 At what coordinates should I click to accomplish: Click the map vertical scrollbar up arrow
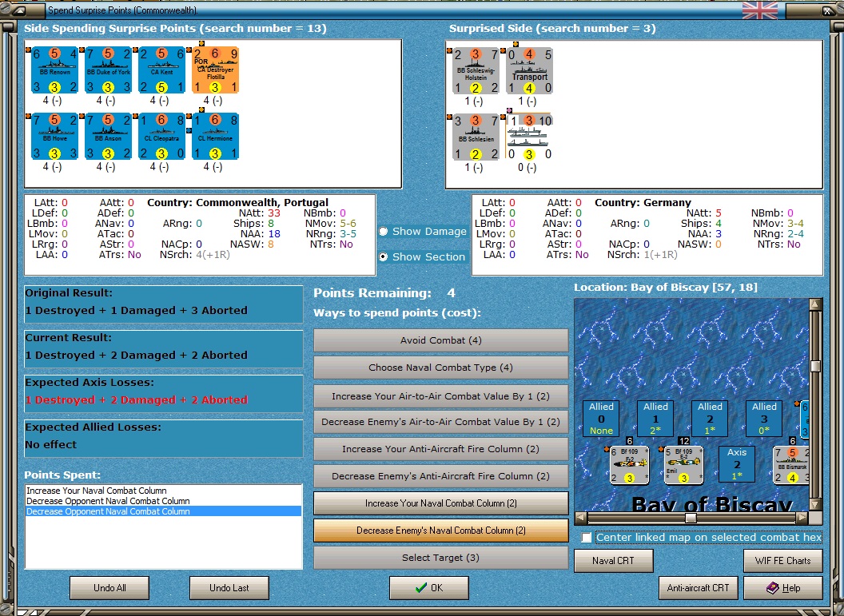[x=815, y=304]
